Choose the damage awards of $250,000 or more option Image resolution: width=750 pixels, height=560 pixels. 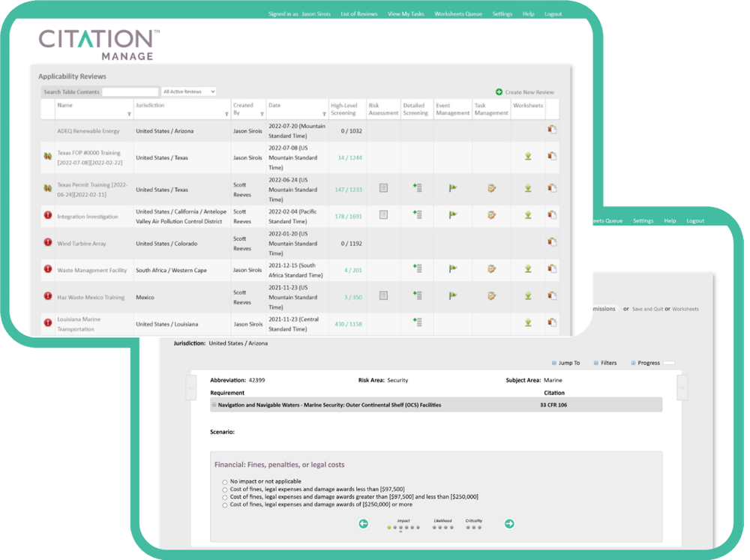pos(223,504)
